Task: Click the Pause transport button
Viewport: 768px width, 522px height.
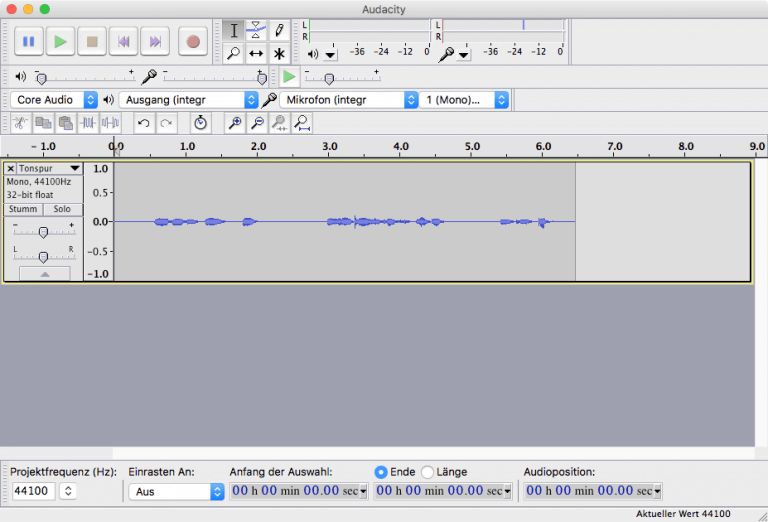Action: click(x=28, y=42)
